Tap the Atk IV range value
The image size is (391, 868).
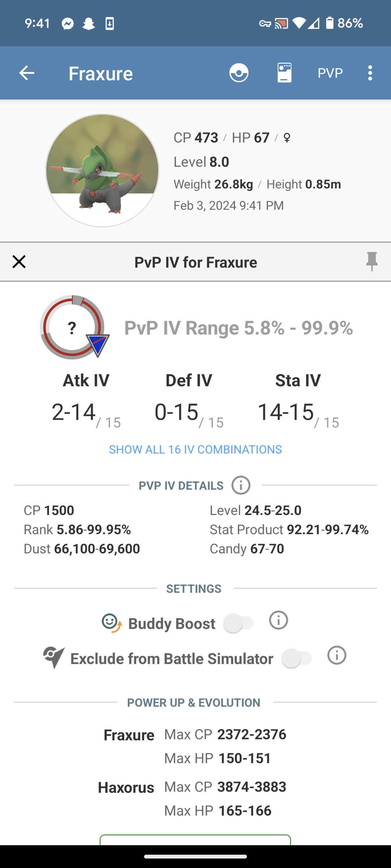[74, 412]
